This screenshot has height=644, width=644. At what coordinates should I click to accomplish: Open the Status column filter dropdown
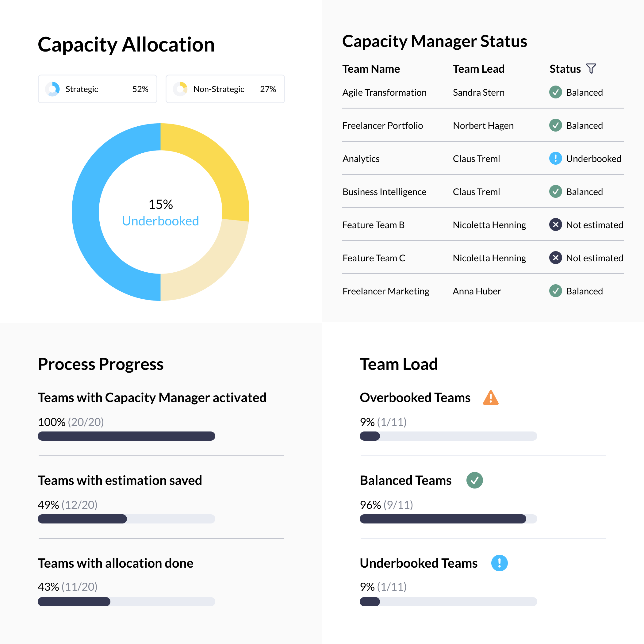592,68
